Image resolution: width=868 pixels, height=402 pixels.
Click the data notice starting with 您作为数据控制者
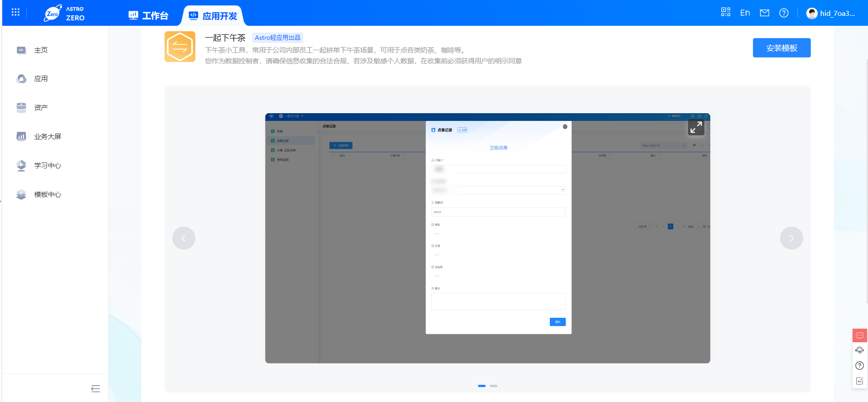363,61
